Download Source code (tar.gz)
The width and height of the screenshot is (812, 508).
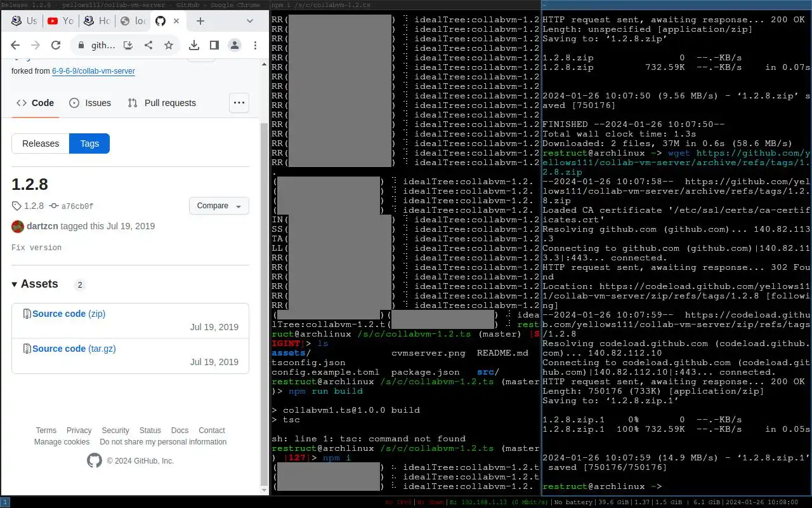(74, 349)
